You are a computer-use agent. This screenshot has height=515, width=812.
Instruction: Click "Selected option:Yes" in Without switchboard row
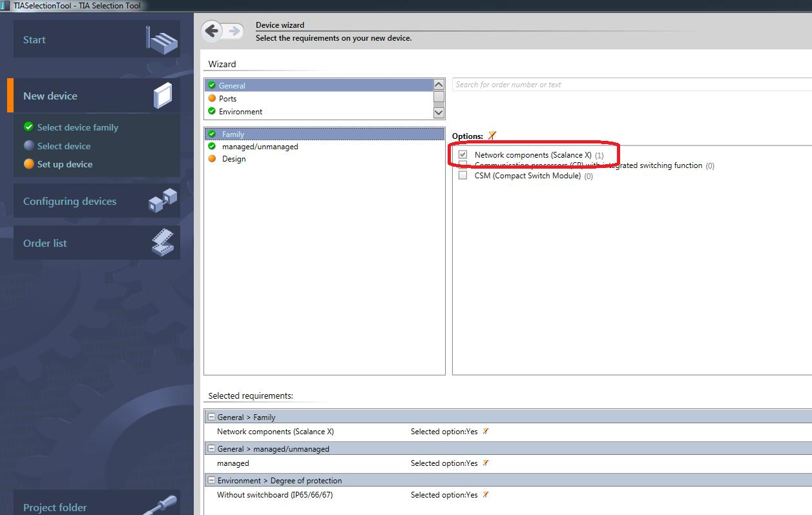pos(444,495)
